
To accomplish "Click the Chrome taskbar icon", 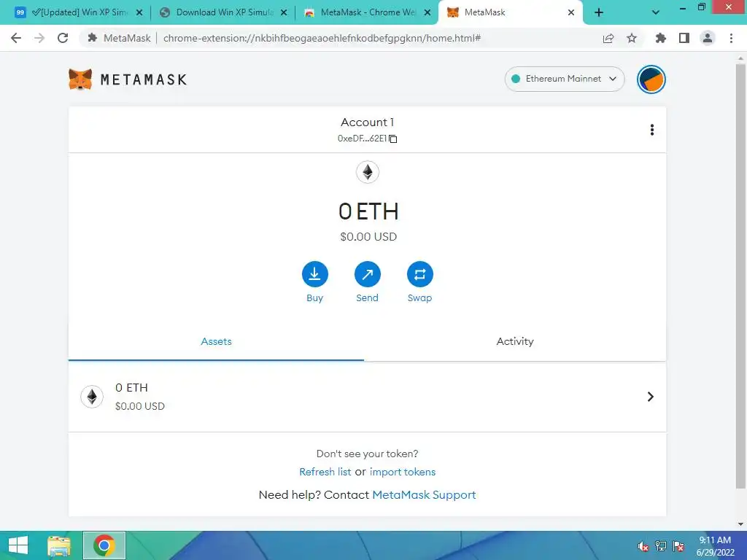I will coord(104,545).
